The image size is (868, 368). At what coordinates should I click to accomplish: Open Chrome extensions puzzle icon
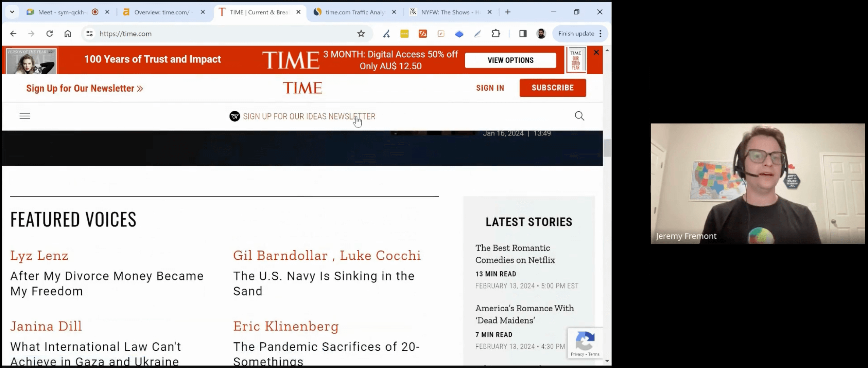(x=496, y=34)
